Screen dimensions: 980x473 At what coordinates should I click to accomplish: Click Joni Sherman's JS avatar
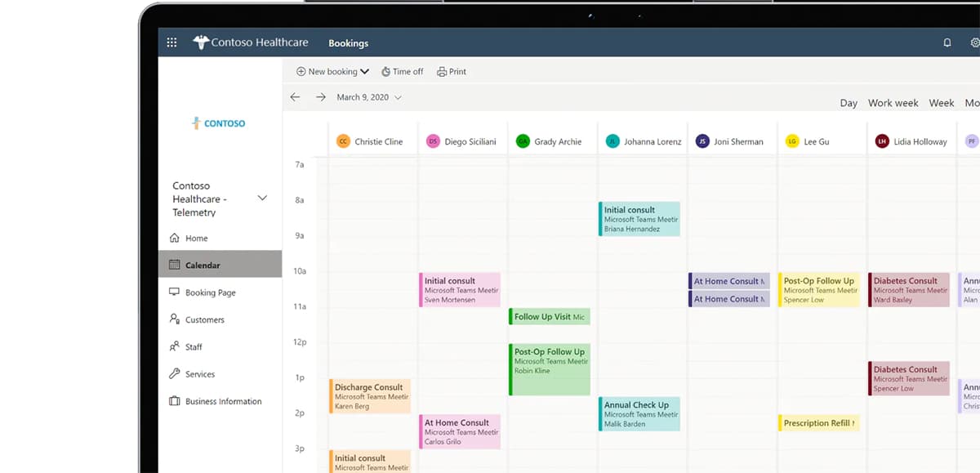[x=702, y=141]
